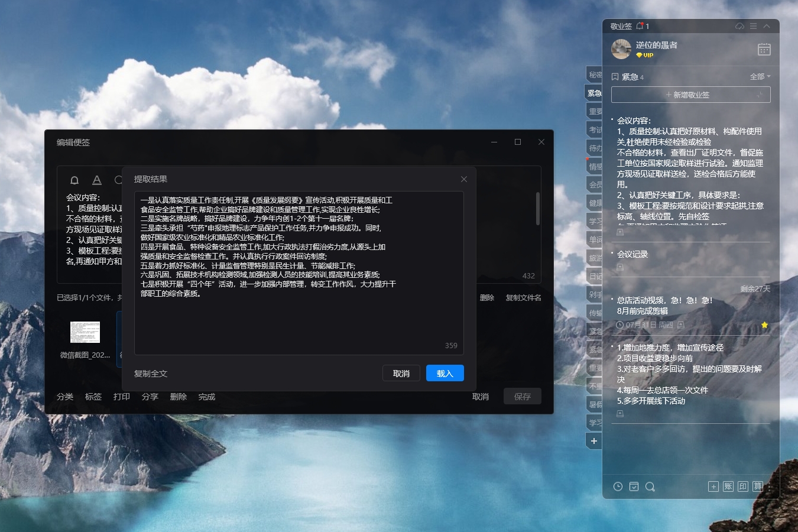Click the 印 icon in 敬业签 footer
The width and height of the screenshot is (798, 532).
(x=743, y=486)
